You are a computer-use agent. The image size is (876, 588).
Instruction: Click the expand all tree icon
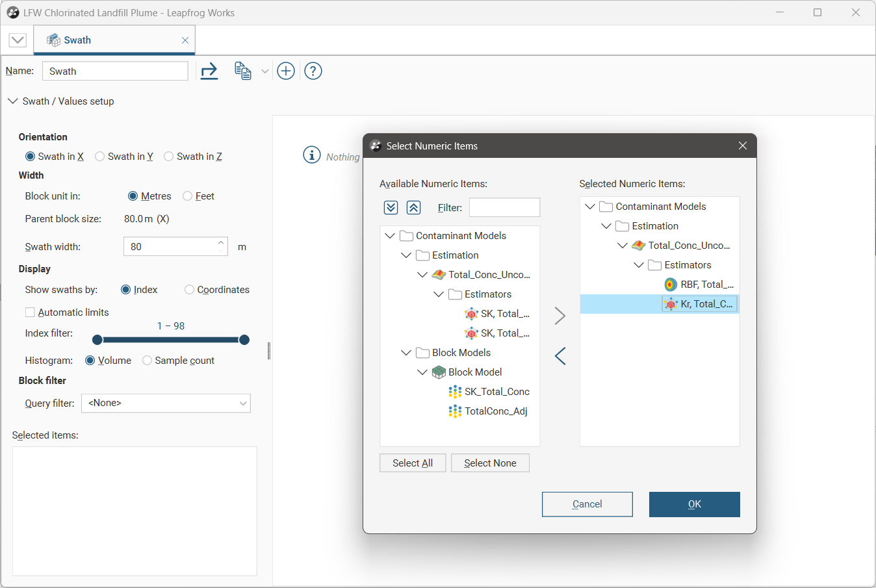pos(391,207)
